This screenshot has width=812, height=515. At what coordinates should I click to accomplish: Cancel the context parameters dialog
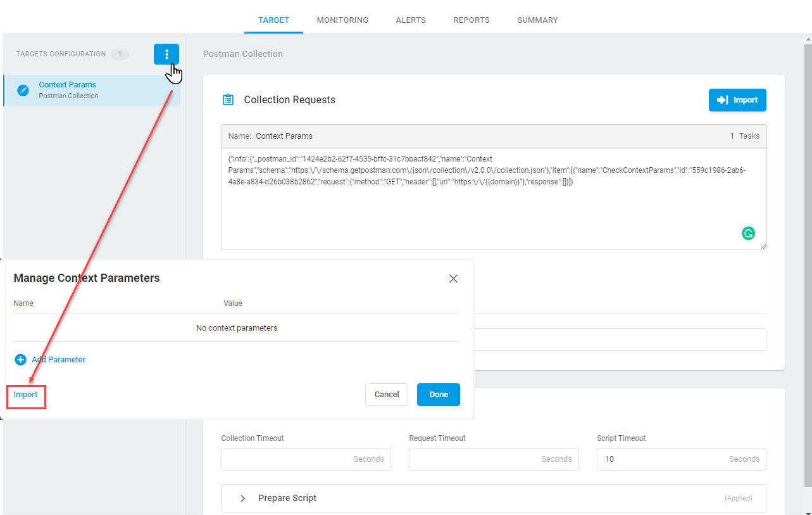click(x=387, y=395)
